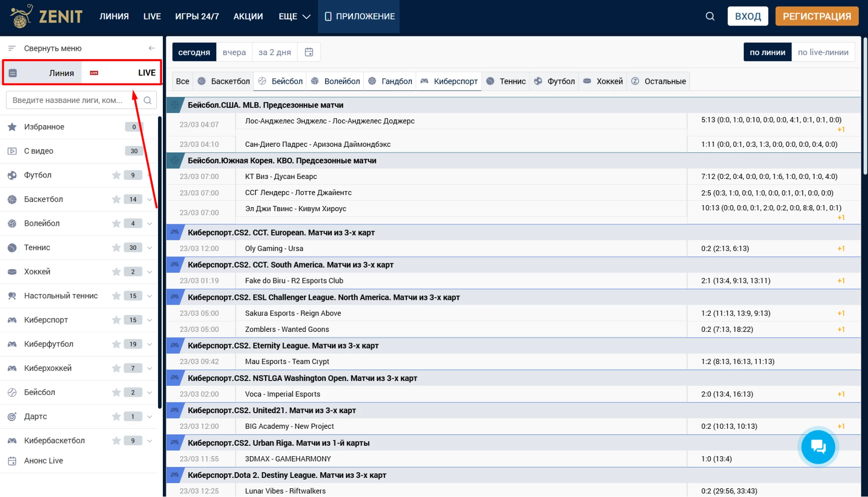Expand the Хоккей section
The image size is (868, 497).
(149, 272)
